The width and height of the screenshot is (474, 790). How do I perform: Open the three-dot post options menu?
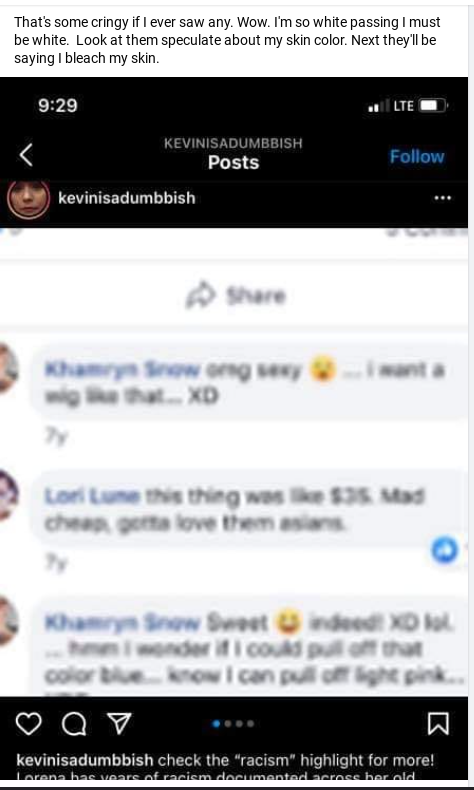coord(442,198)
